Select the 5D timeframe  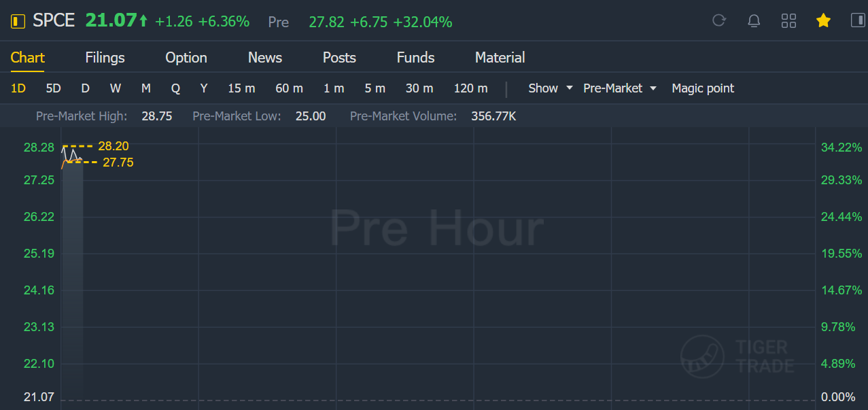click(x=53, y=88)
